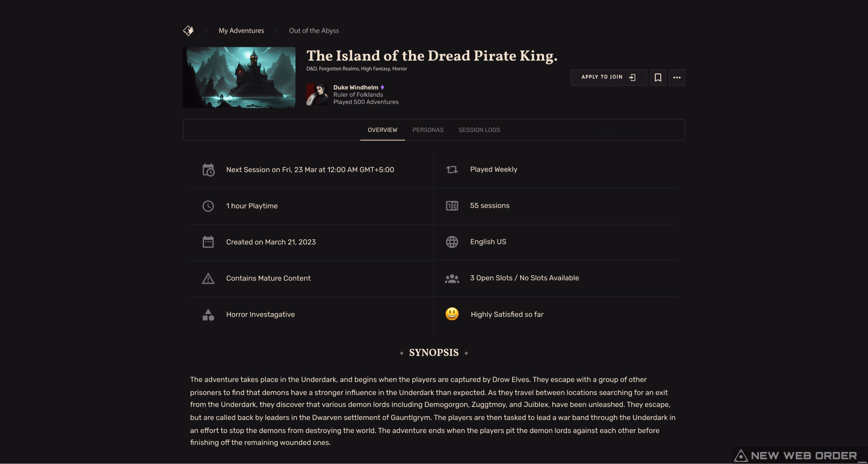The width and height of the screenshot is (868, 464).
Task: Click the smiley face satisfaction icon
Action: pyautogui.click(x=452, y=314)
